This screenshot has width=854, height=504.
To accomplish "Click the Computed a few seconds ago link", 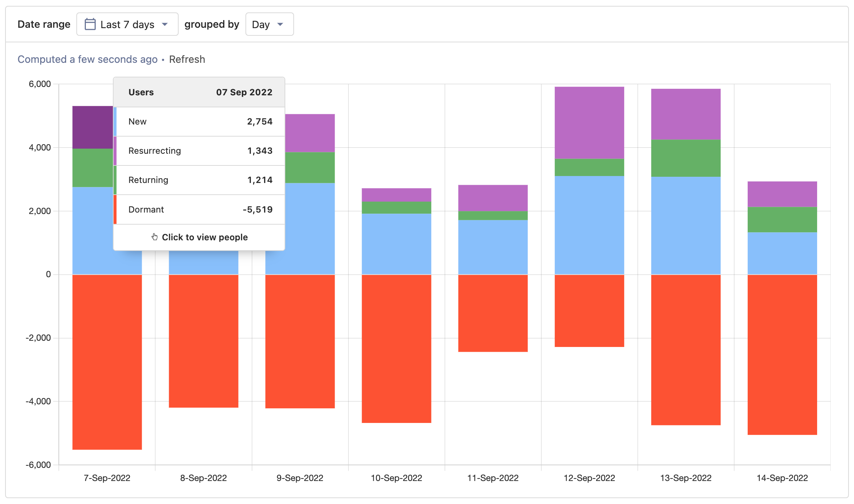I will coord(87,59).
